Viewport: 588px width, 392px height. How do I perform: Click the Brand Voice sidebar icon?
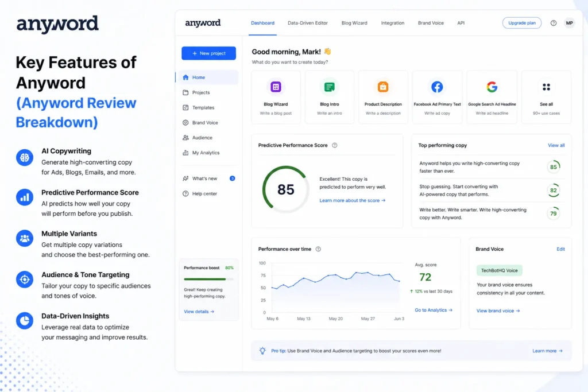(x=185, y=123)
